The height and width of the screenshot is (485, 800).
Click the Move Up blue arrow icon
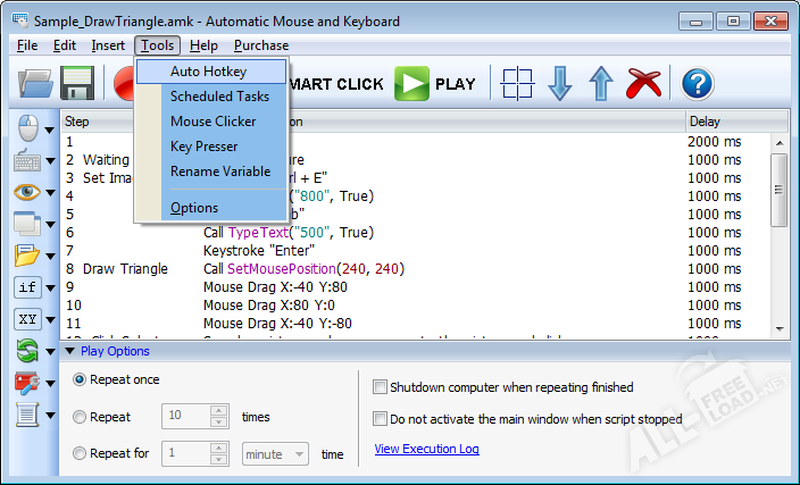(600, 84)
